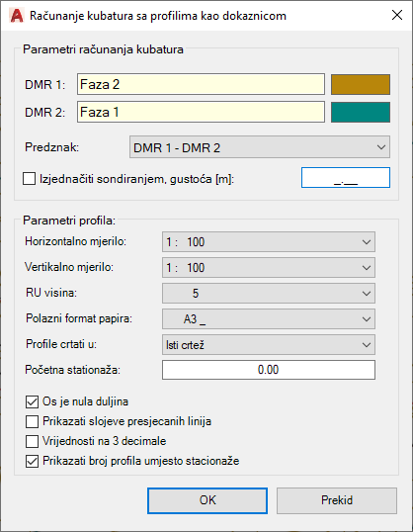Expand the Vertikalno mjerilo dropdown
Image resolution: width=413 pixels, height=532 pixels.
point(269,268)
